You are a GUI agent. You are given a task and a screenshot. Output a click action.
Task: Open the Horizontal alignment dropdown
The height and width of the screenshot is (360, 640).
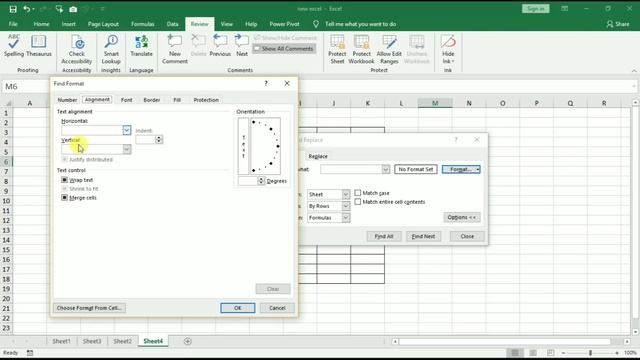pyautogui.click(x=127, y=130)
